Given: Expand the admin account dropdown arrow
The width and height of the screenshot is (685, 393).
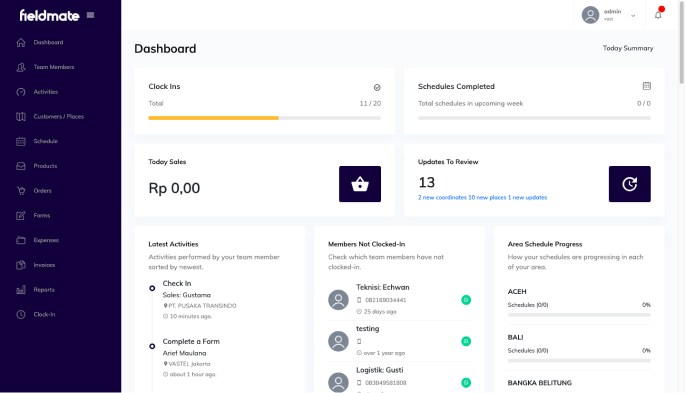Looking at the screenshot, I should click(633, 16).
